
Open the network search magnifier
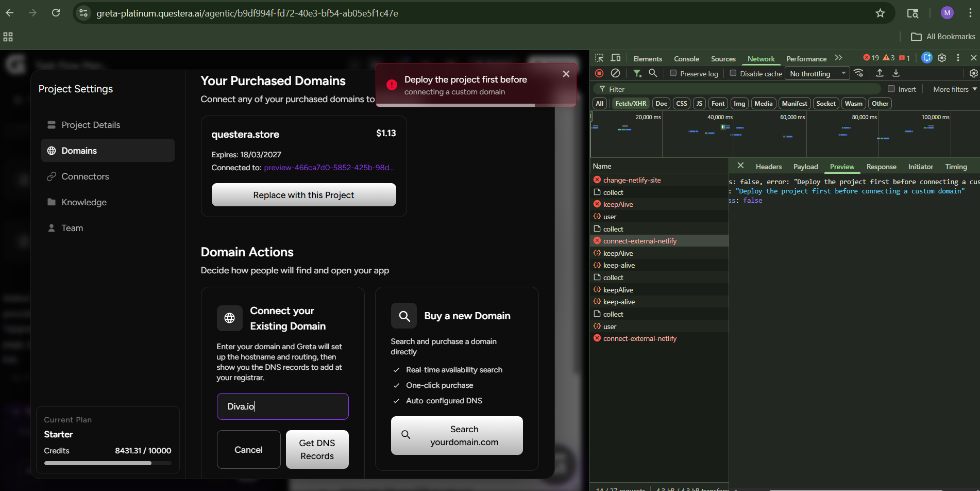653,73
